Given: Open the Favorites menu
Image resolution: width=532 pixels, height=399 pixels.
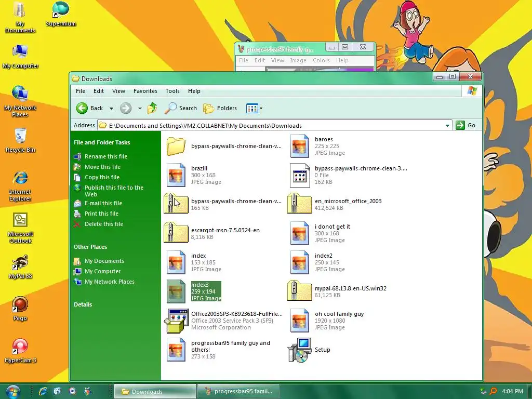Looking at the screenshot, I should point(145,91).
